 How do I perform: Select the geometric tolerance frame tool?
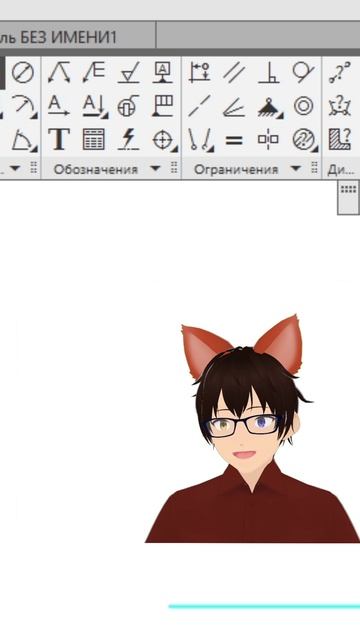pos(163,106)
